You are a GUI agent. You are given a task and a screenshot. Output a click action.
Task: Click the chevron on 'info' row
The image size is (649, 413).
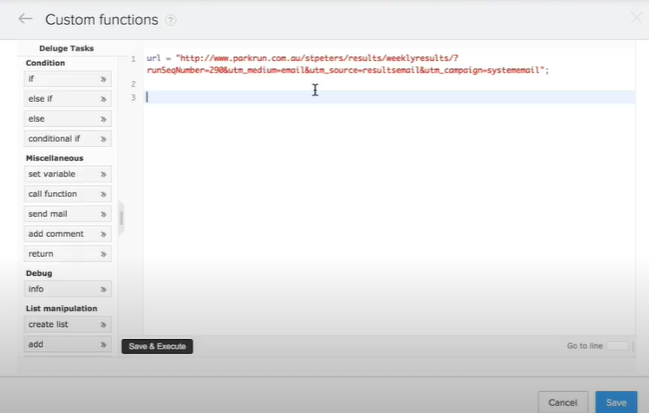103,289
